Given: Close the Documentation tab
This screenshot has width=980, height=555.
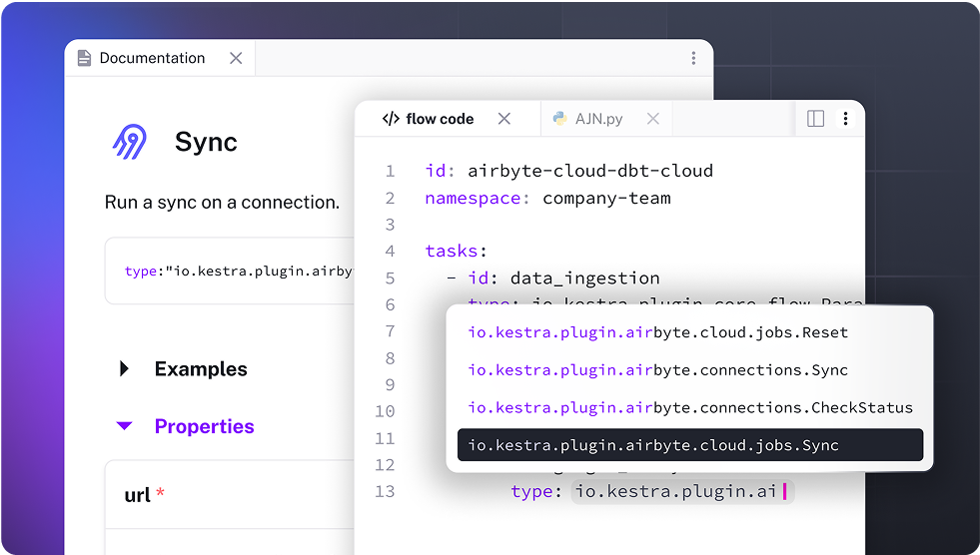Looking at the screenshot, I should [236, 58].
